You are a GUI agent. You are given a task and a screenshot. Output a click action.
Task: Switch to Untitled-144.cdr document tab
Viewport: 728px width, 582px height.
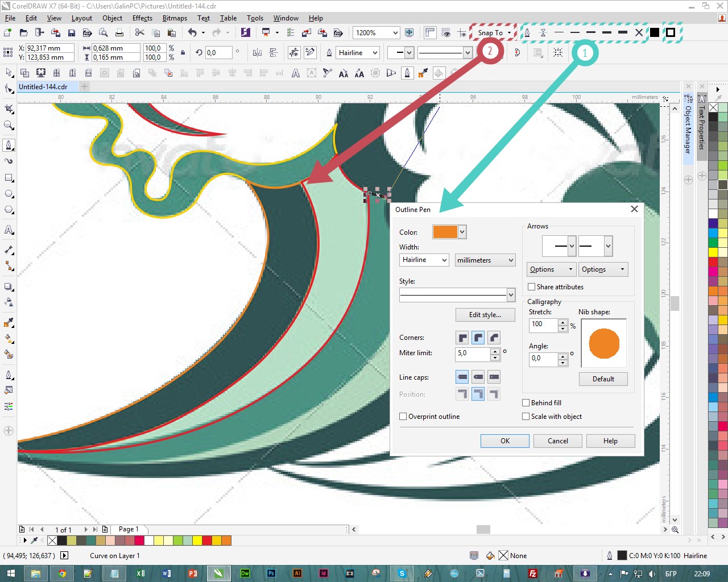43,87
